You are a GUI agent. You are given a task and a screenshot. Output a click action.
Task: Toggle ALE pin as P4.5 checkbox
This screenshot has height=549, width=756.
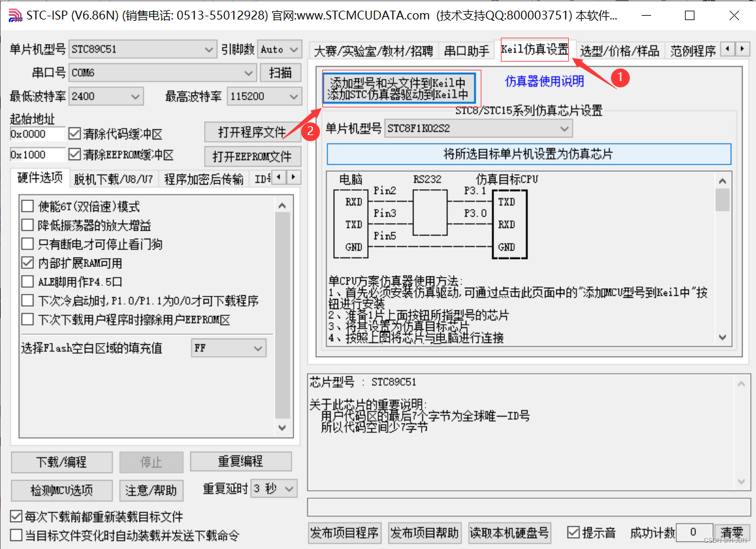[28, 281]
